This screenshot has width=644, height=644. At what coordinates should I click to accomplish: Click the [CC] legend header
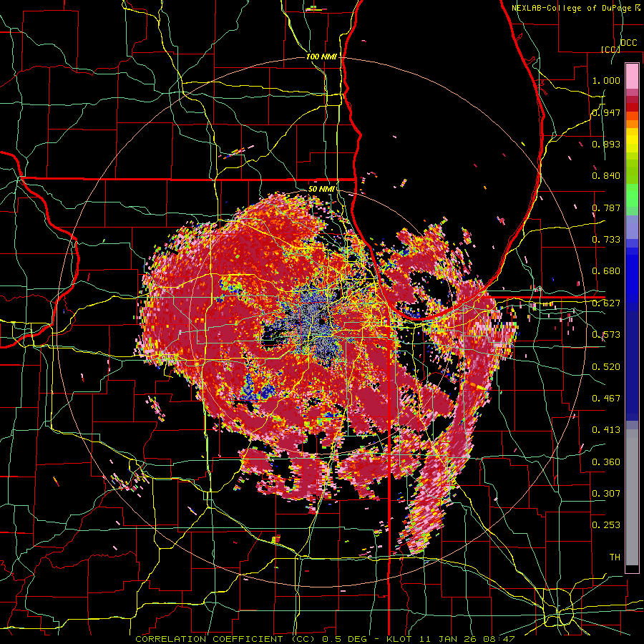[x=610, y=49]
